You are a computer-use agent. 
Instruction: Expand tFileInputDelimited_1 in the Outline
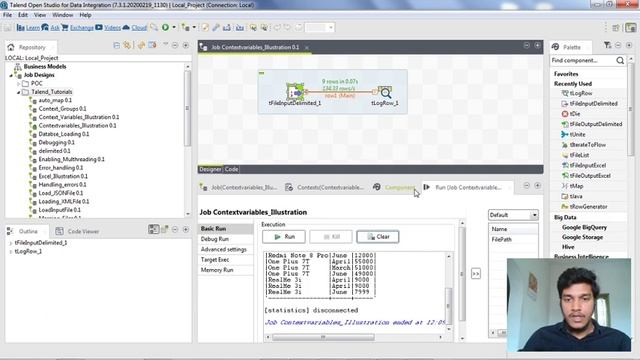[x=10, y=243]
